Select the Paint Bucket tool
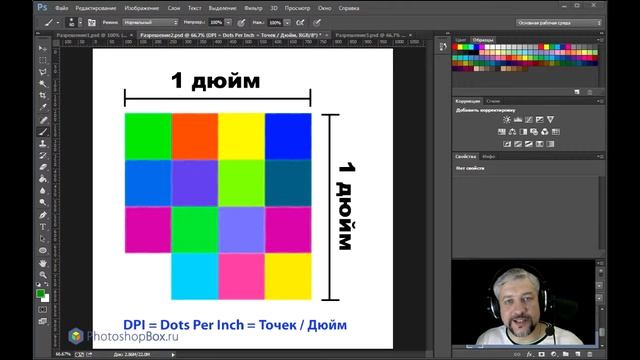Screen dimensions: 640x360 click(x=42, y=179)
